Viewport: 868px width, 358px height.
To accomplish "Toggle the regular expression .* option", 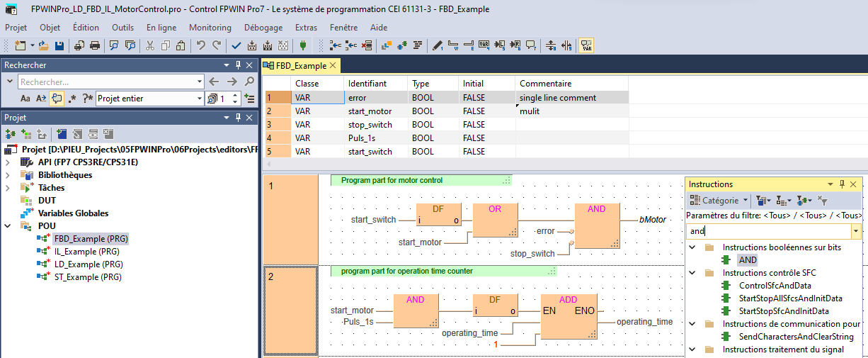I will coord(72,99).
